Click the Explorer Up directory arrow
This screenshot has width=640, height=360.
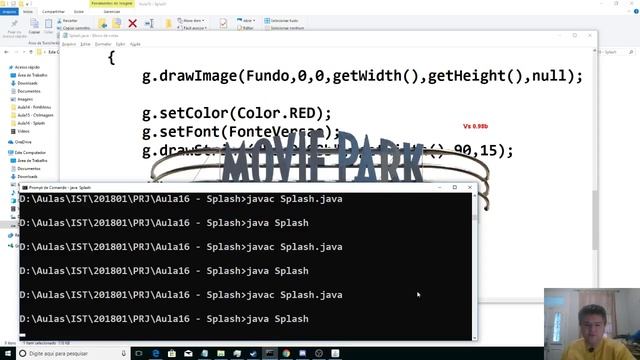point(31,52)
